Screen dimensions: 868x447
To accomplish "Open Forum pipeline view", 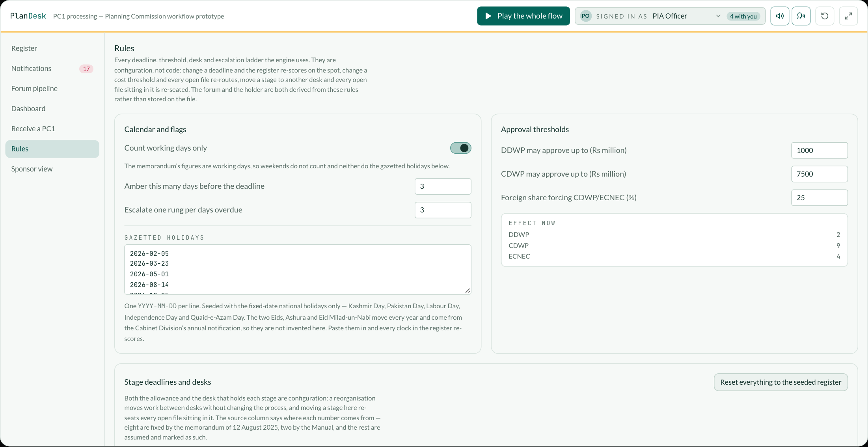I will tap(52, 89).
